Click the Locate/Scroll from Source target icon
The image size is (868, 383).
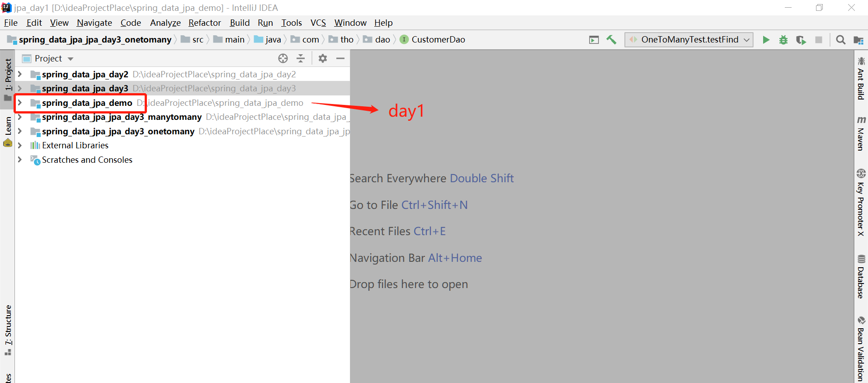tap(283, 58)
